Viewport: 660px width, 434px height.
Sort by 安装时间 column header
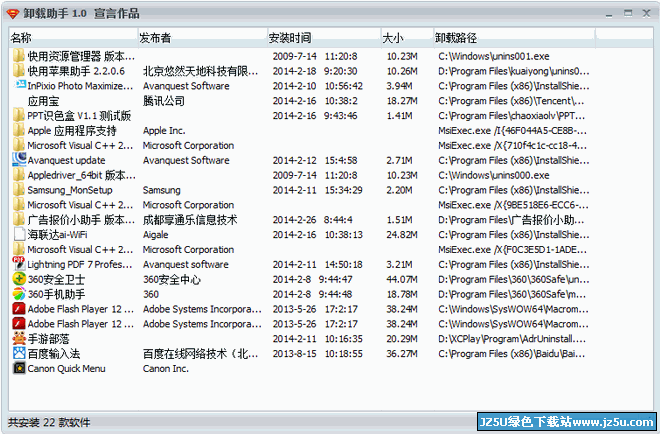[324, 38]
